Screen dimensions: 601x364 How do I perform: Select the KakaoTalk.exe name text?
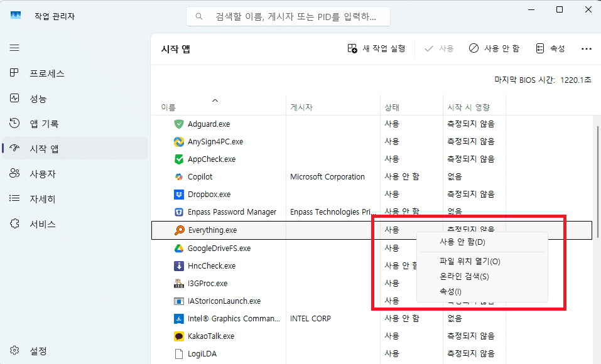click(x=211, y=336)
